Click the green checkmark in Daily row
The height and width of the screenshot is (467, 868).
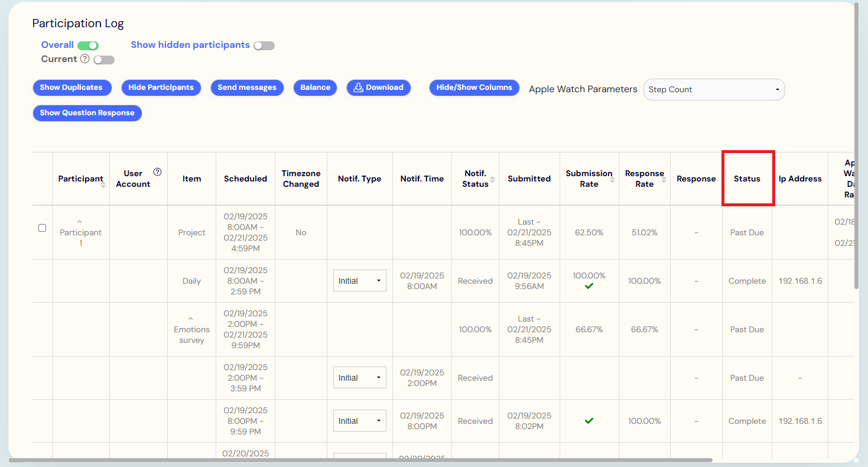[589, 286]
